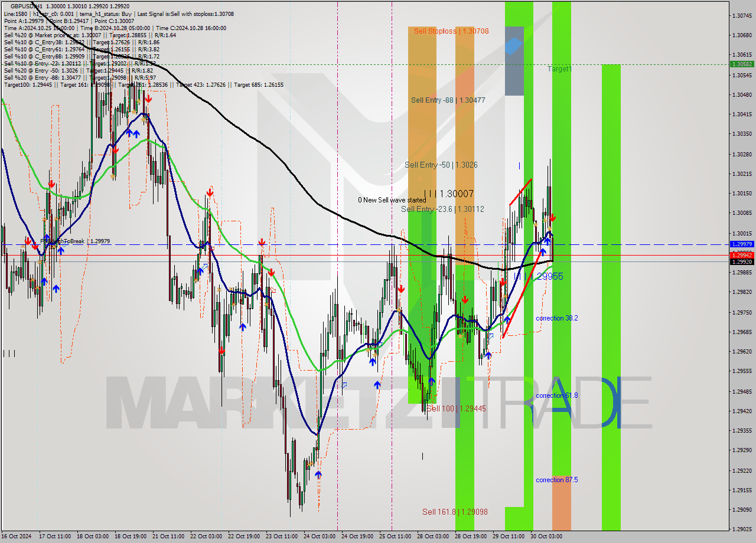Click the 'correction 38.2' label
This screenshot has height=543, width=756.
click(557, 318)
